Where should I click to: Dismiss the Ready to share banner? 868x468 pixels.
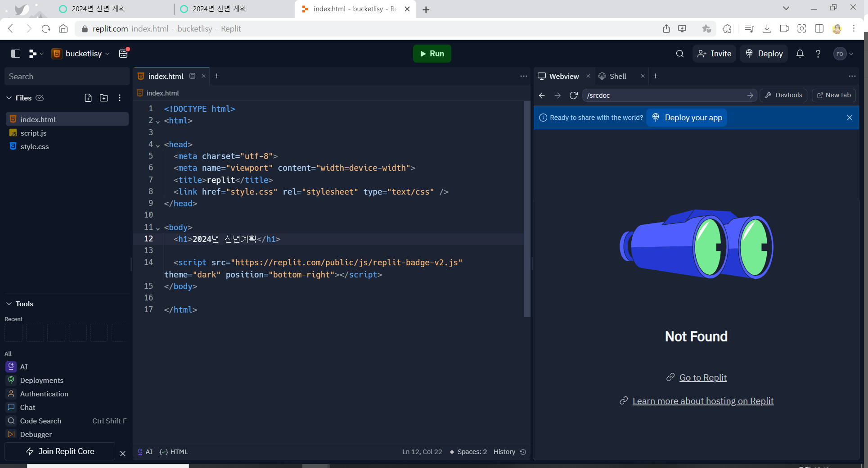850,118
